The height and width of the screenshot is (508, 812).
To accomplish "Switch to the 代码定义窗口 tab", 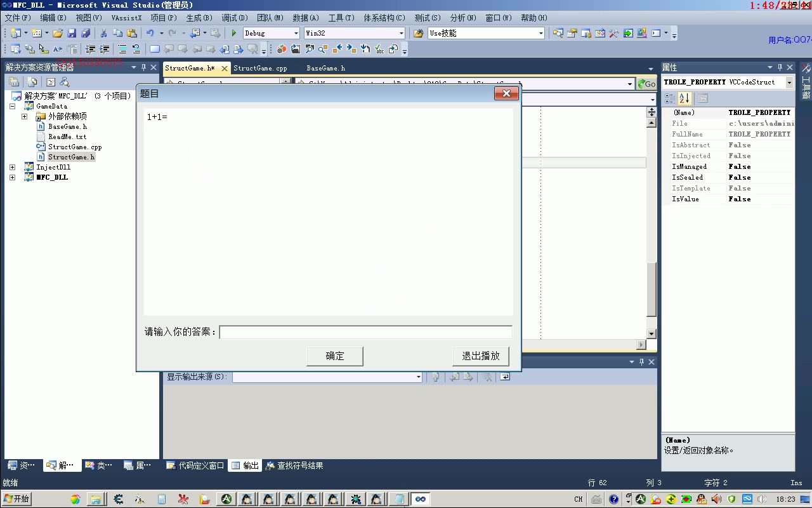I will point(195,465).
